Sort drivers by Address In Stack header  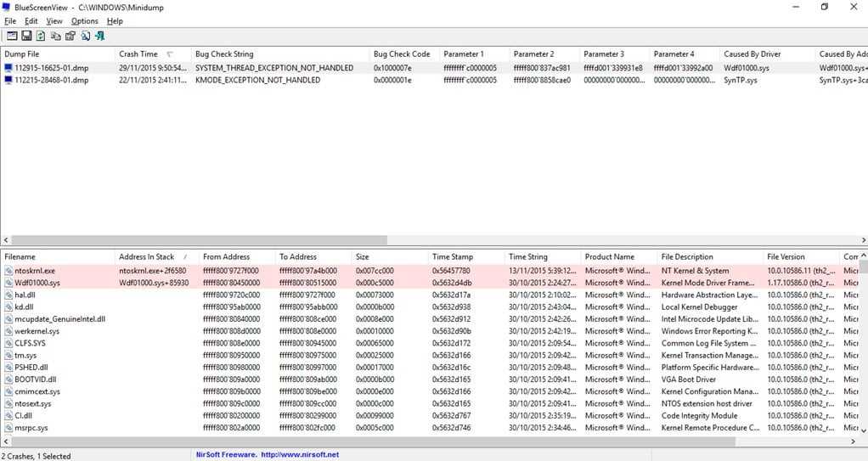click(x=146, y=256)
